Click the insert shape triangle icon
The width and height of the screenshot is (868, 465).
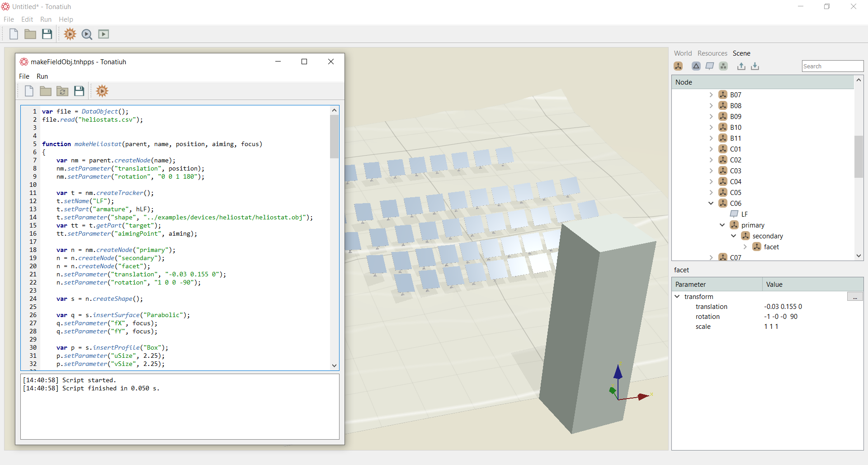696,66
